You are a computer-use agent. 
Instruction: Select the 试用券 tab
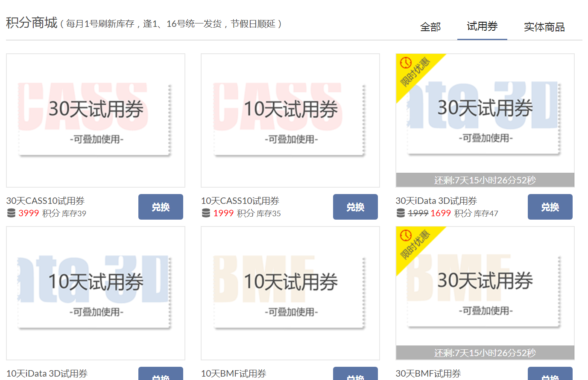tap(482, 26)
